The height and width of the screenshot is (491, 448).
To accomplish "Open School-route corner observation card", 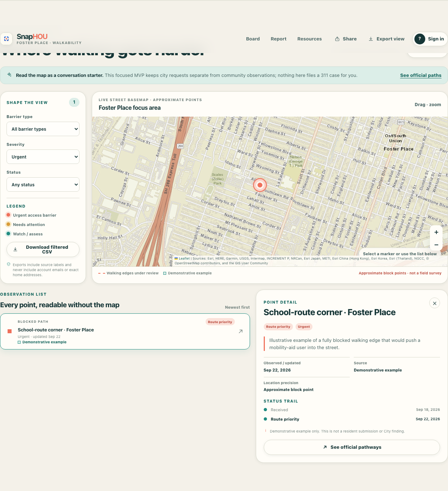I will [125, 331].
